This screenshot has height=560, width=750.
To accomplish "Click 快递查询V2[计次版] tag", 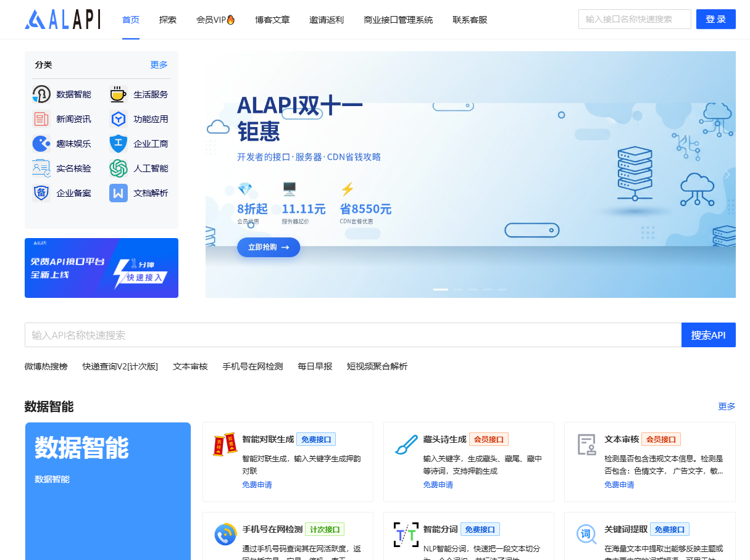I will point(120,366).
